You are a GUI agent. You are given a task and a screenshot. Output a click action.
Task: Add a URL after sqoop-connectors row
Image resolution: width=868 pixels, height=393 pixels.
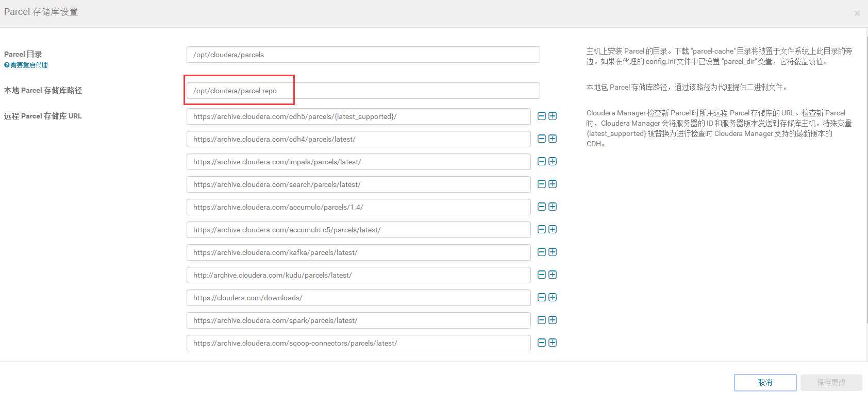coord(553,343)
